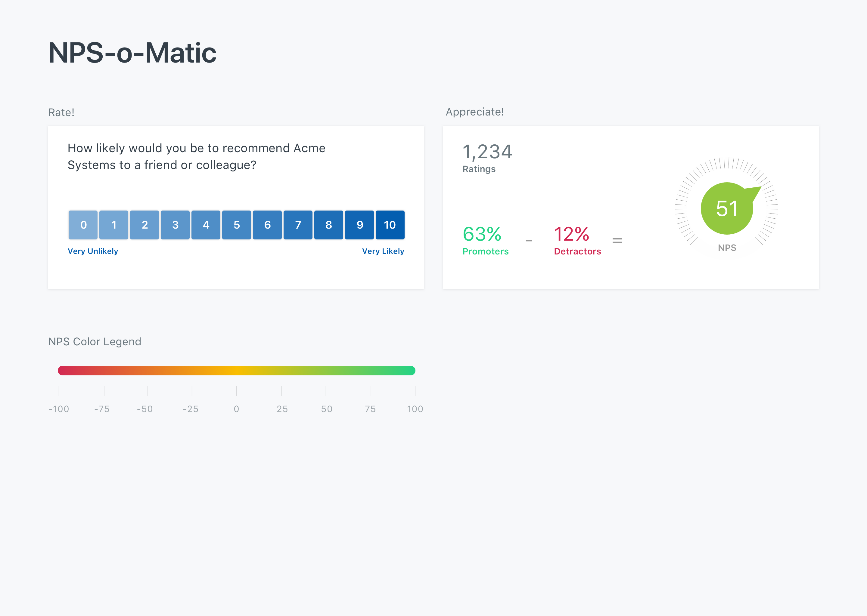The width and height of the screenshot is (867, 616).
Task: Rate 10 for very likely
Action: (390, 225)
